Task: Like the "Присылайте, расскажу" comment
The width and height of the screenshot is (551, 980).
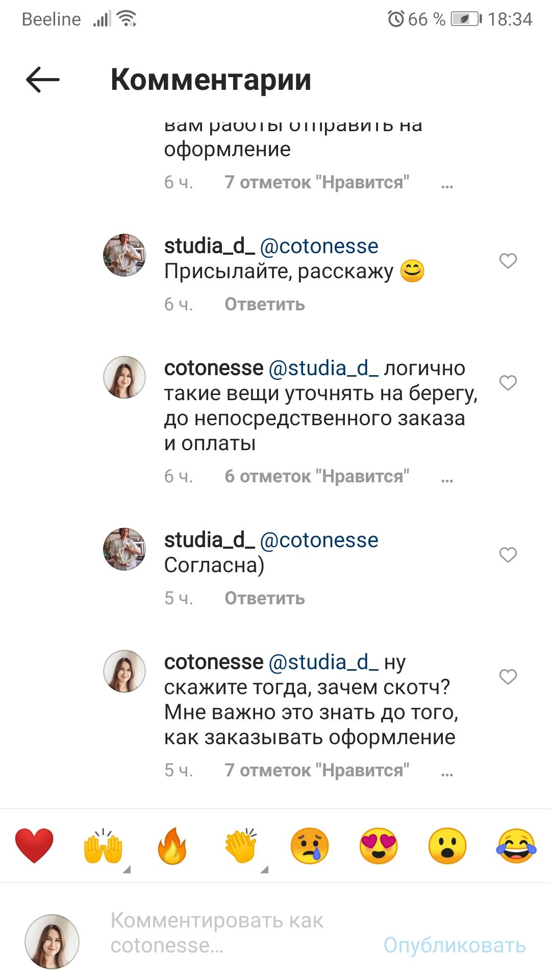Action: point(508,261)
